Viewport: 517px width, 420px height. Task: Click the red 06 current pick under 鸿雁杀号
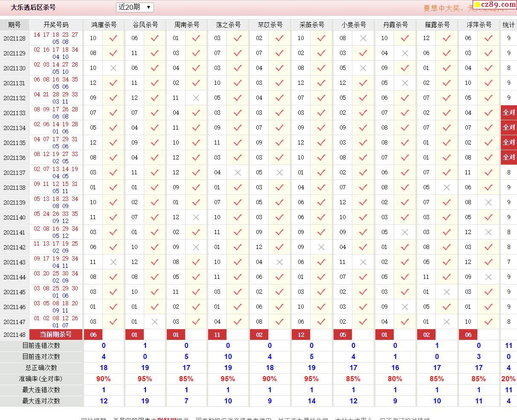click(x=93, y=335)
